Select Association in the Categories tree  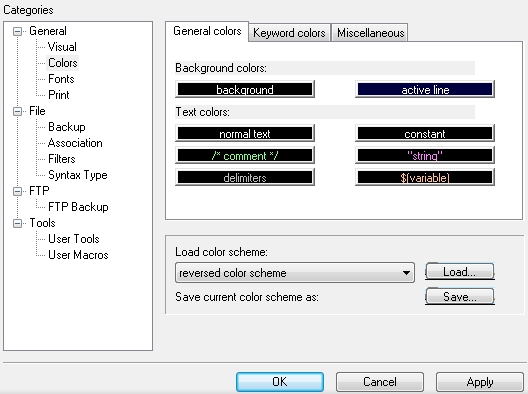coord(75,143)
